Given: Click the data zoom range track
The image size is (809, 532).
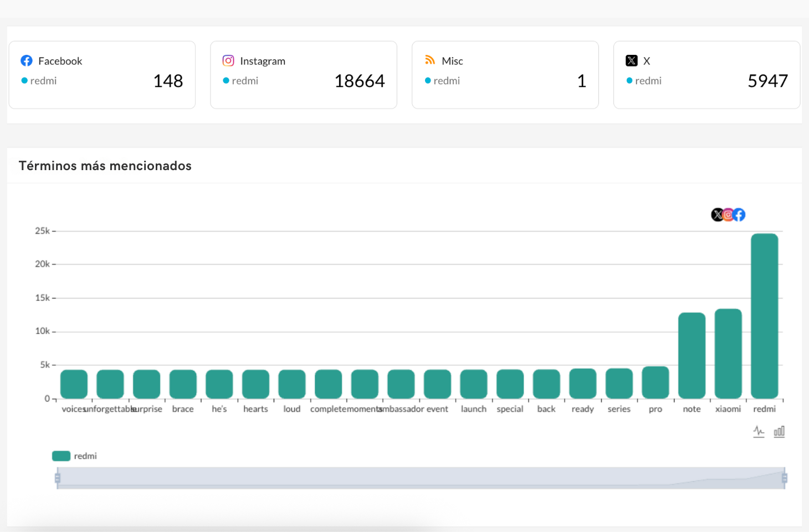Looking at the screenshot, I should point(421,478).
